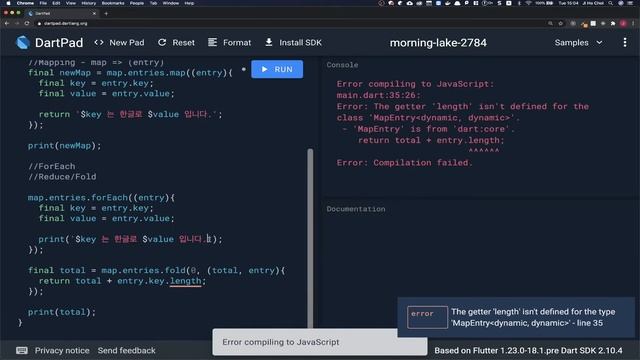
Task: Click the zoom magnifier icon in address bar
Action: 550,23
